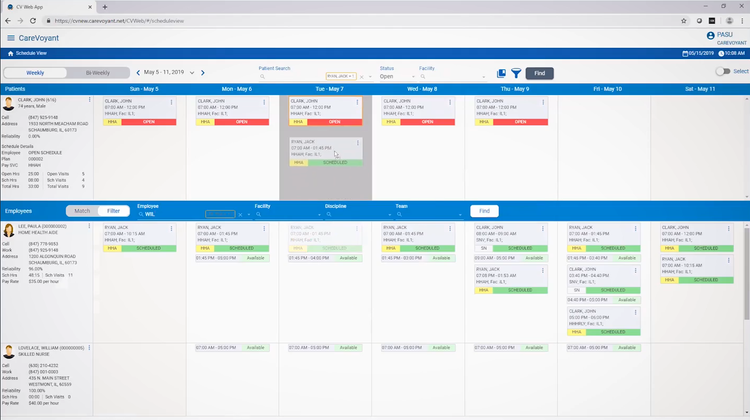Image resolution: width=750 pixels, height=420 pixels.
Task: Click the patient search magnifier icon
Action: click(262, 77)
